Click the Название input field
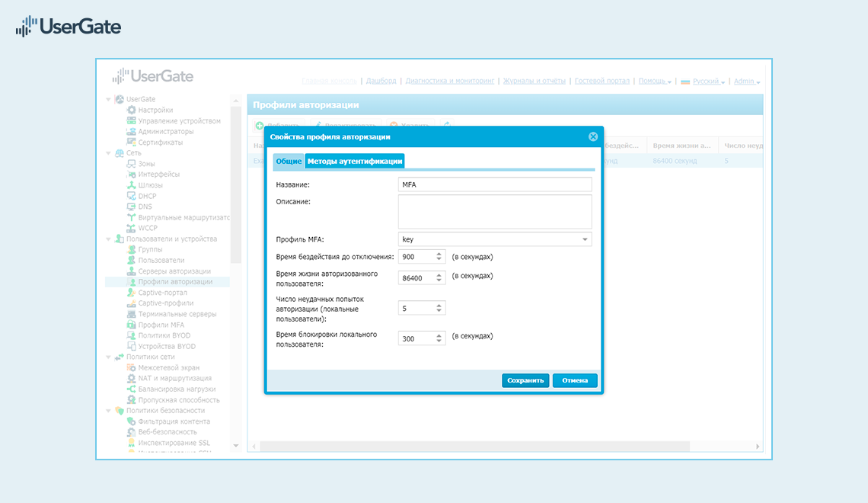 click(x=494, y=184)
